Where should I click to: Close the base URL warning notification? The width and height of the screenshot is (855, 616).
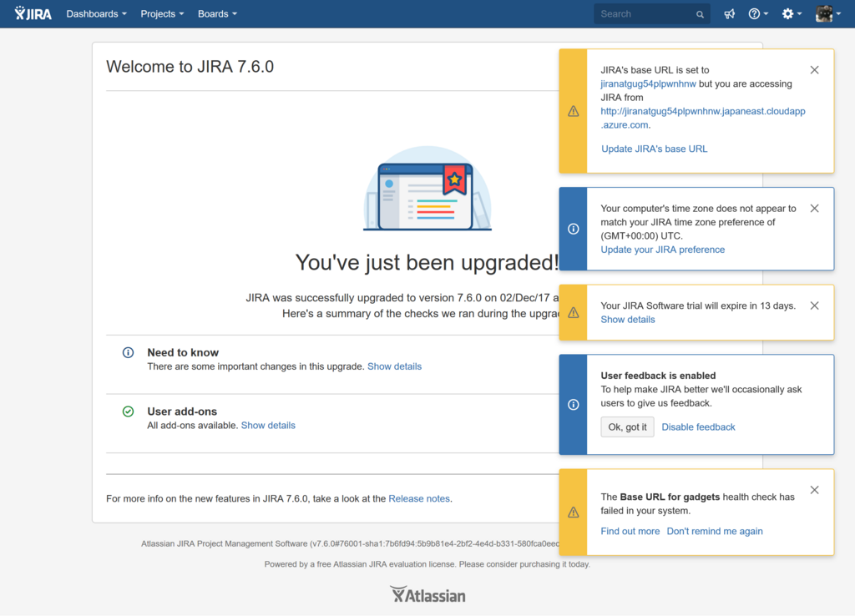click(x=814, y=70)
